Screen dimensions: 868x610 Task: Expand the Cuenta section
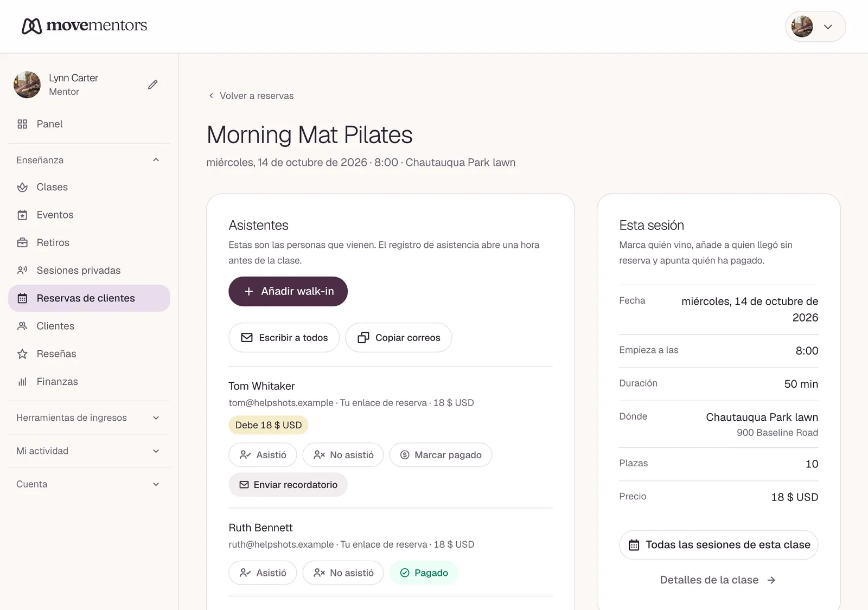(89, 484)
